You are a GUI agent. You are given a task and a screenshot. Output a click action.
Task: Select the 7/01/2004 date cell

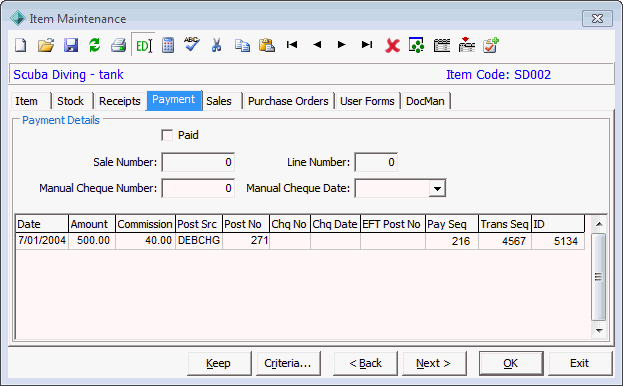pyautogui.click(x=42, y=241)
